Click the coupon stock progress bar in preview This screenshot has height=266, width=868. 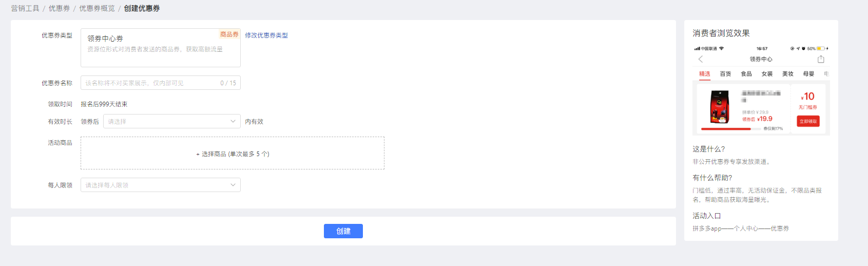(x=730, y=129)
